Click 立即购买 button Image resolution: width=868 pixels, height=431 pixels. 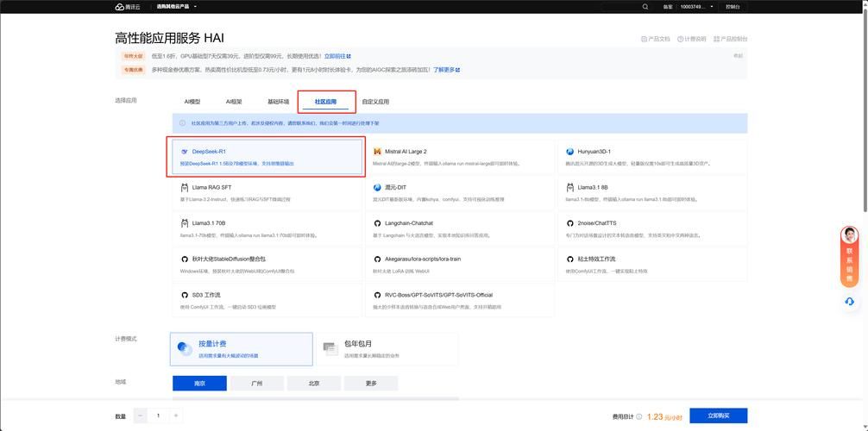coord(718,415)
